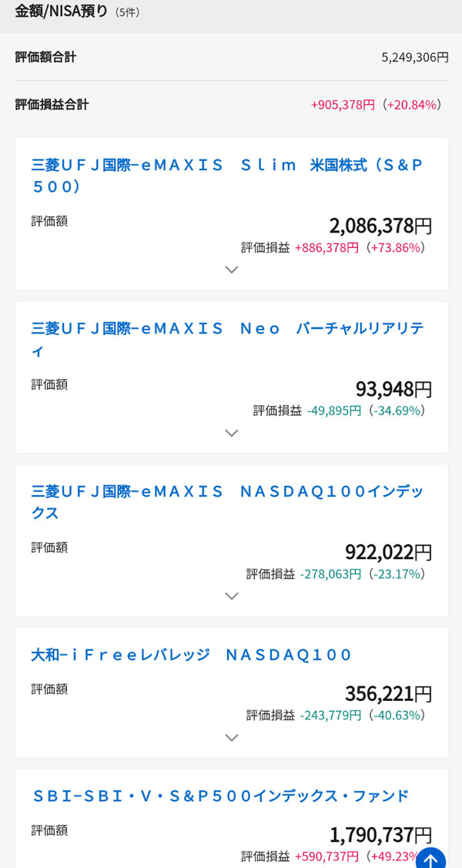Expand the iFreeレバレッジ NASDAQ100 details chevron
462x868 pixels.
[x=231, y=738]
